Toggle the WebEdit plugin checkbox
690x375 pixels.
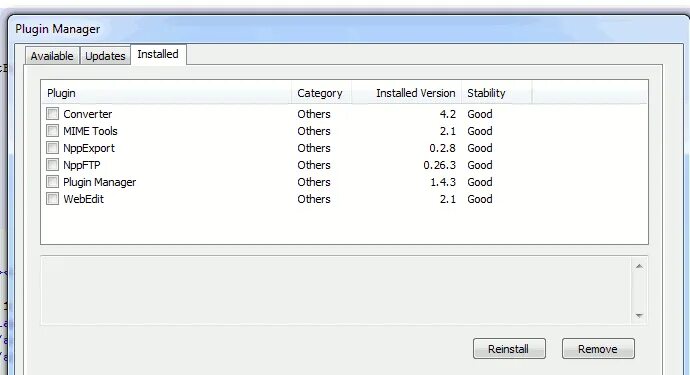(52, 199)
